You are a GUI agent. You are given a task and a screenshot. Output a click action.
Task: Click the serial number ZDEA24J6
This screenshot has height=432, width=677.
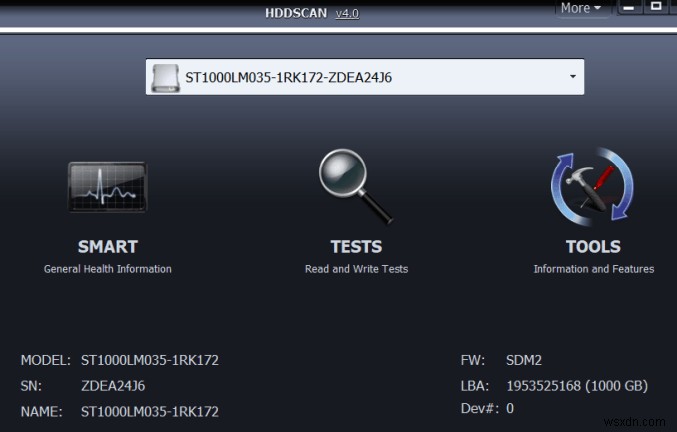113,386
